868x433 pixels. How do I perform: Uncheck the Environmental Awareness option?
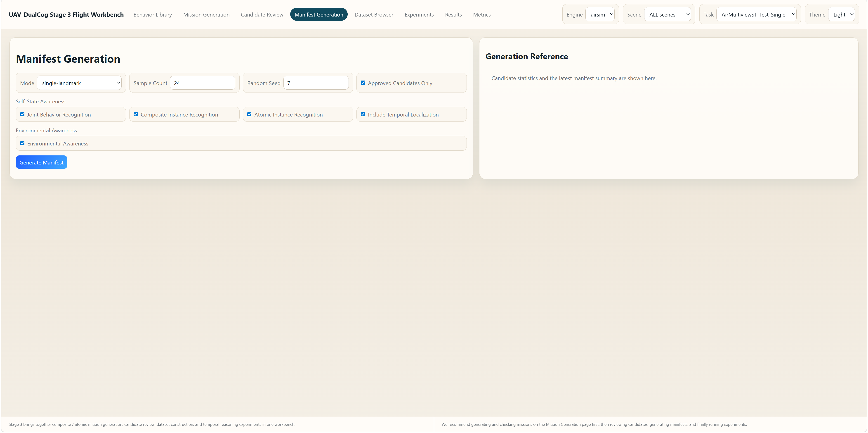pyautogui.click(x=22, y=143)
